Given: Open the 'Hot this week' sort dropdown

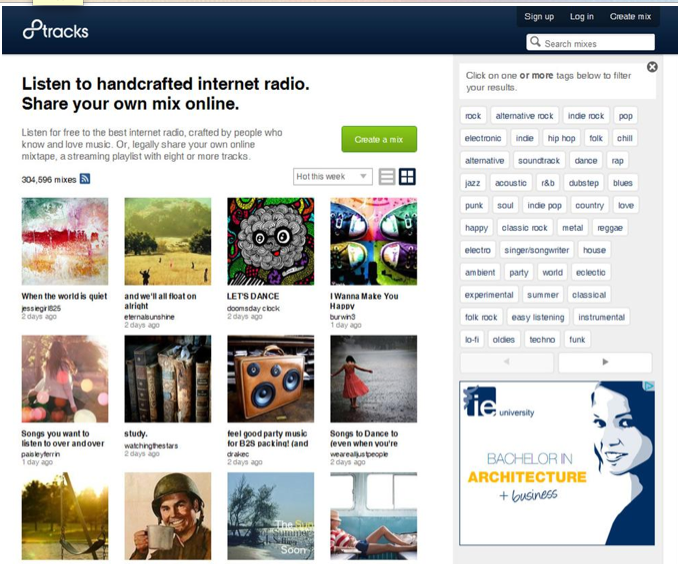Looking at the screenshot, I should coord(333,176).
